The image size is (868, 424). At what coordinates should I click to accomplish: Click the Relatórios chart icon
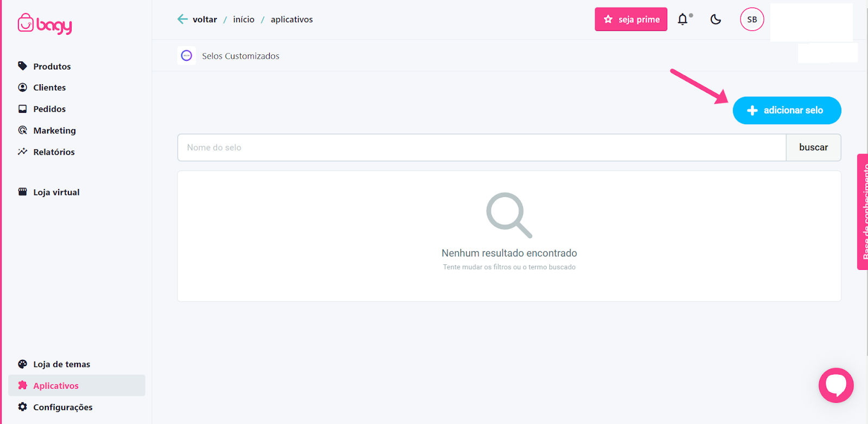pos(22,151)
